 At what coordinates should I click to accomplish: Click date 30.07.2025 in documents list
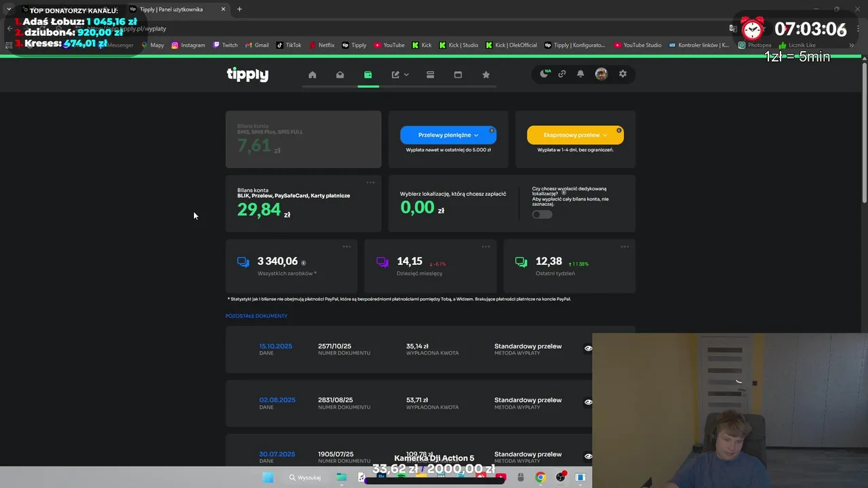click(x=277, y=454)
